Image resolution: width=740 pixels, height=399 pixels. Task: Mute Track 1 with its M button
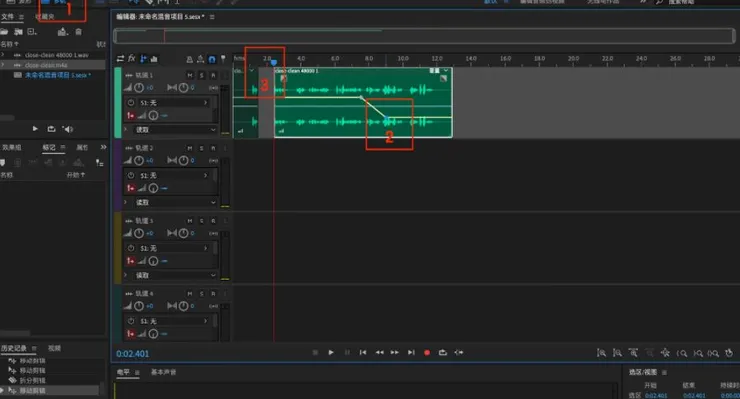pos(190,75)
